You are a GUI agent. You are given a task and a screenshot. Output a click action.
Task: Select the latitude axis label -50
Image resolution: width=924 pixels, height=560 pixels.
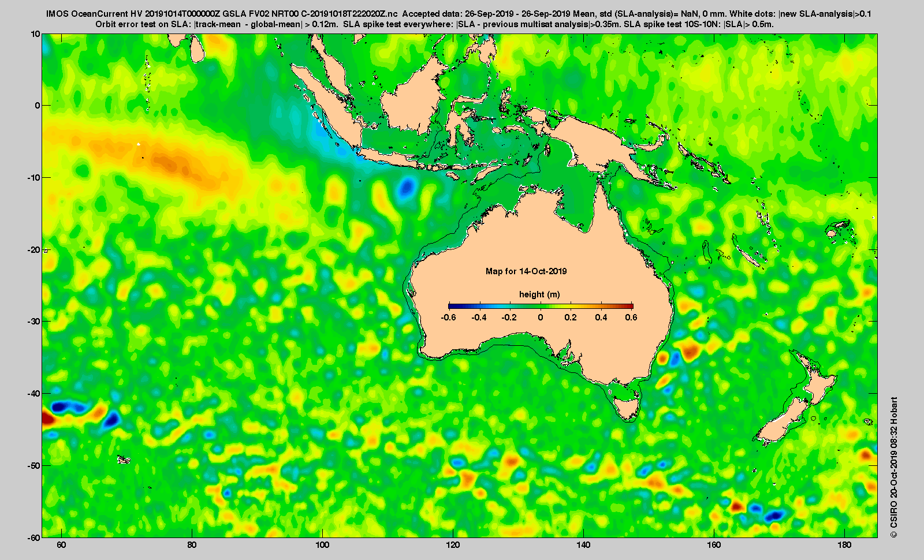33,466
